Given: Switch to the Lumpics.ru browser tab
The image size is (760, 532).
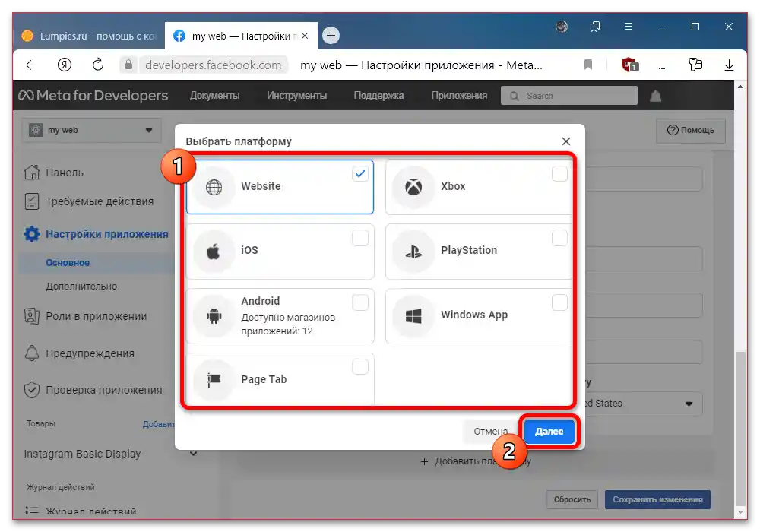Looking at the screenshot, I should coord(89,36).
